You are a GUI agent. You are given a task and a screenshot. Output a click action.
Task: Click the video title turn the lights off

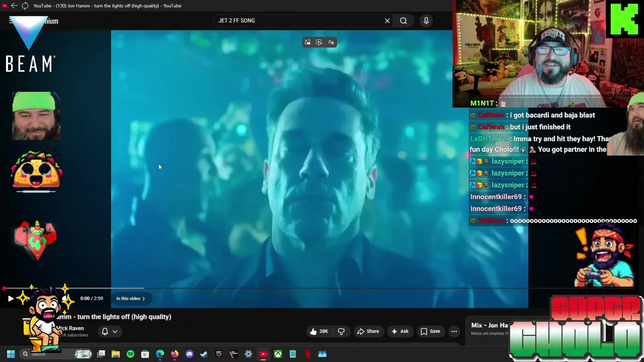[x=114, y=317]
